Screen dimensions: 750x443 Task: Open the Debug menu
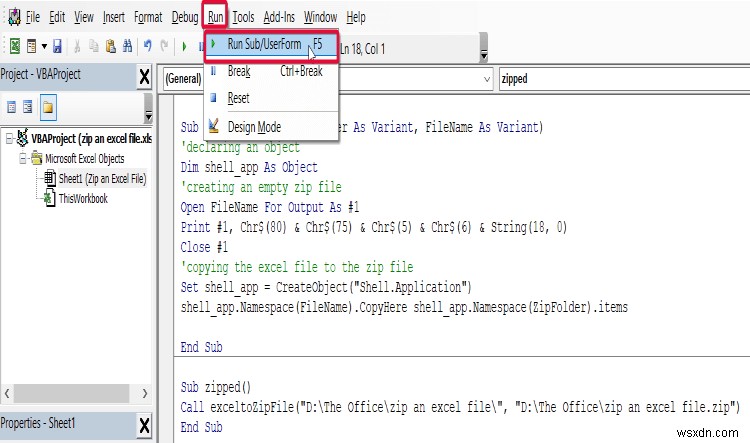tap(185, 17)
